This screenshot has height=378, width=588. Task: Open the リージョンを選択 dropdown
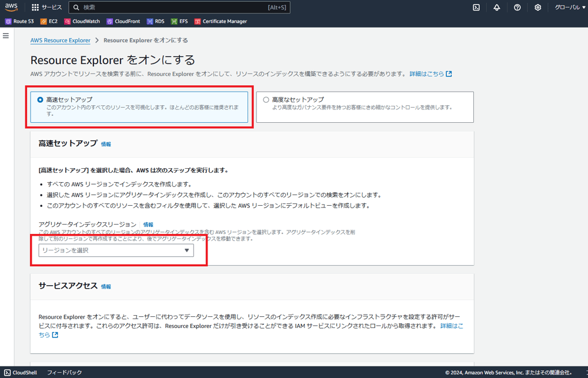click(x=116, y=250)
